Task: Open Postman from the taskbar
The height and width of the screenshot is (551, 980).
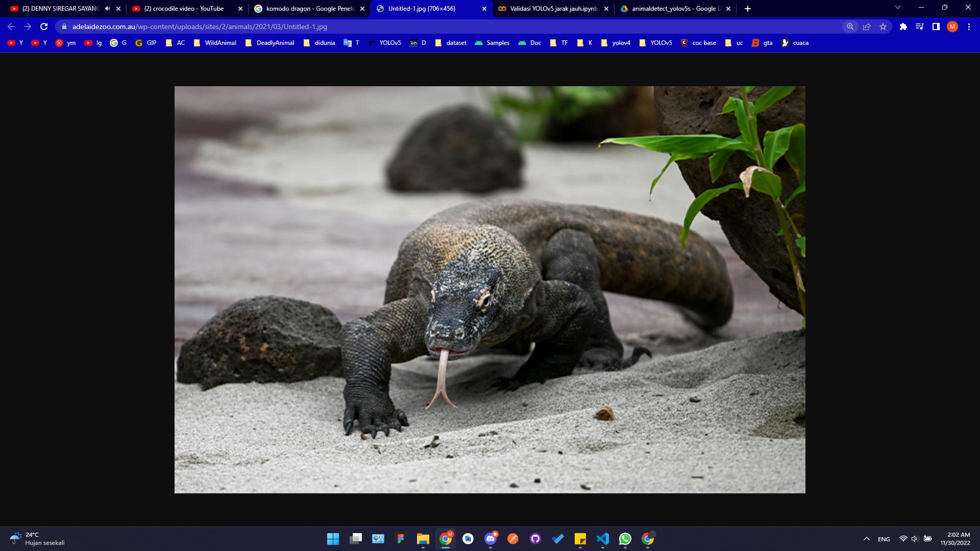Action: [513, 539]
